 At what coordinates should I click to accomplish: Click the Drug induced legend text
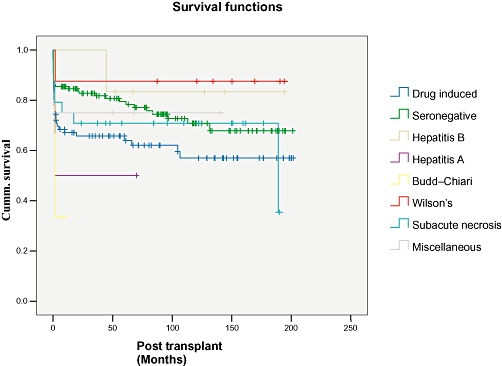(x=444, y=94)
